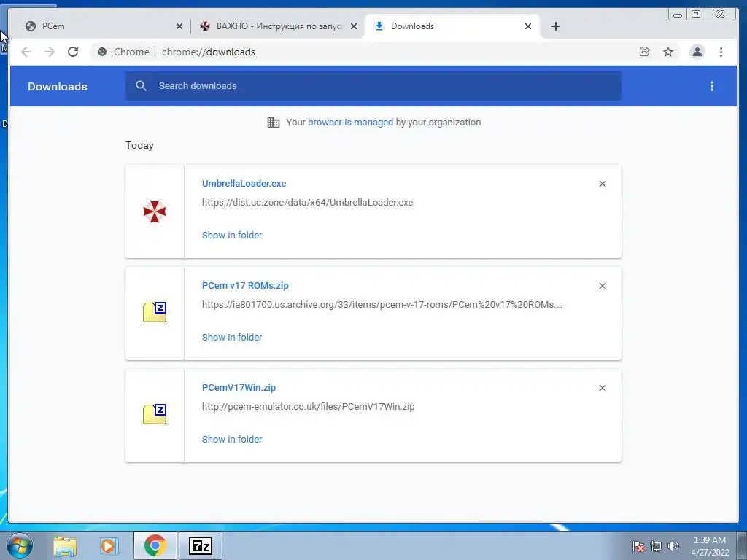Click the tab favicon download arrow
747x560 pixels.
(x=379, y=26)
